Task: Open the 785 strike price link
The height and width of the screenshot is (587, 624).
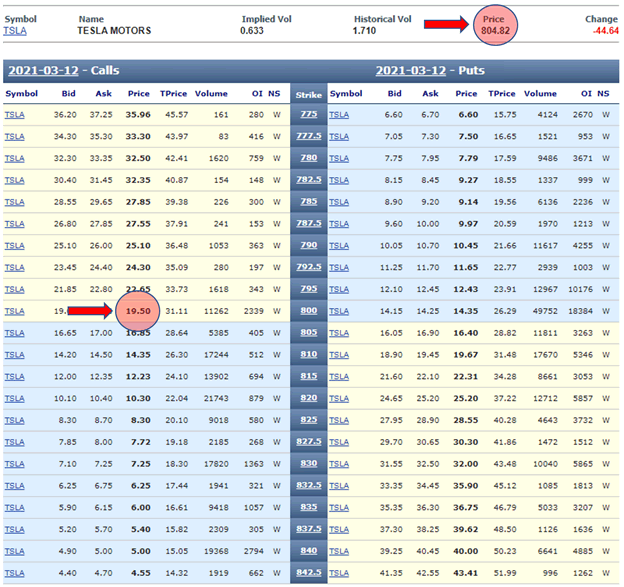Action: [308, 201]
